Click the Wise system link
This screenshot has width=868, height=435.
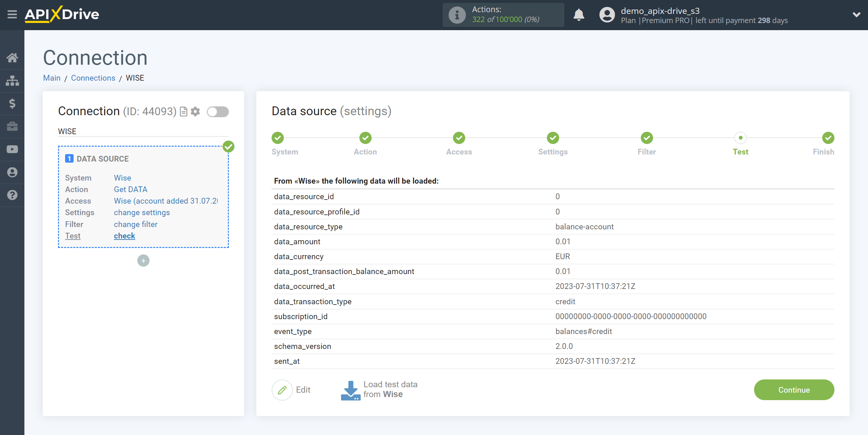tap(122, 178)
